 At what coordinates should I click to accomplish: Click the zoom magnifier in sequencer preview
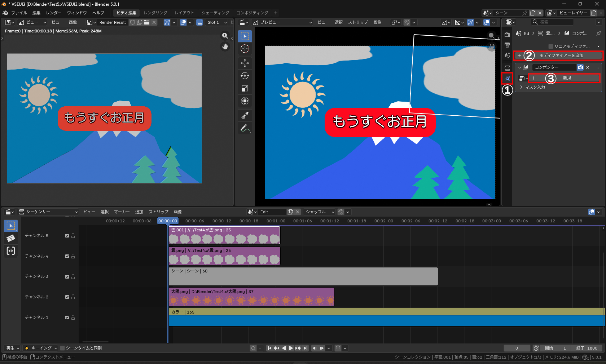[x=491, y=36]
